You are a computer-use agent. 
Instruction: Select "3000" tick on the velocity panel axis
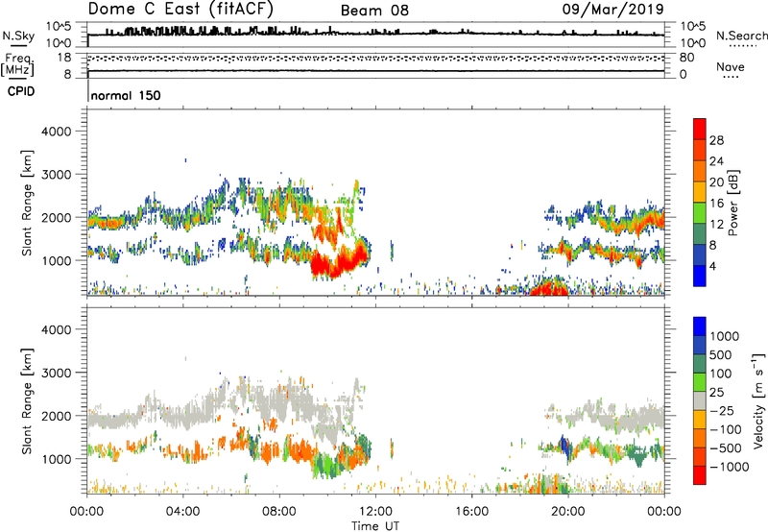[x=57, y=373]
